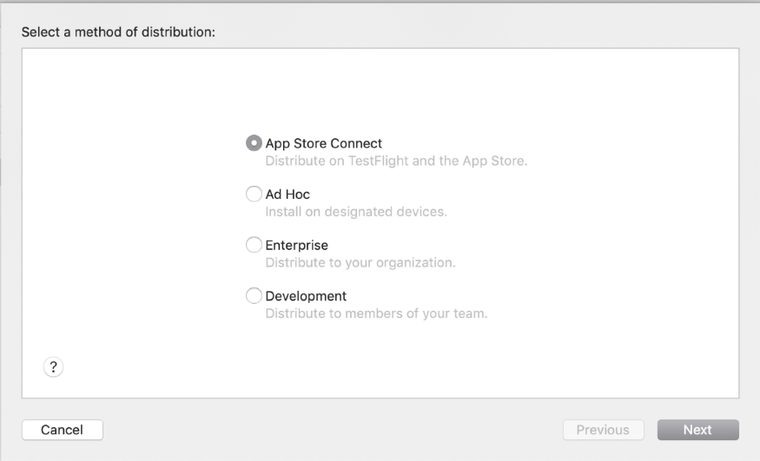
Task: Click 'Distribute to members of your team.' text
Action: tap(376, 314)
